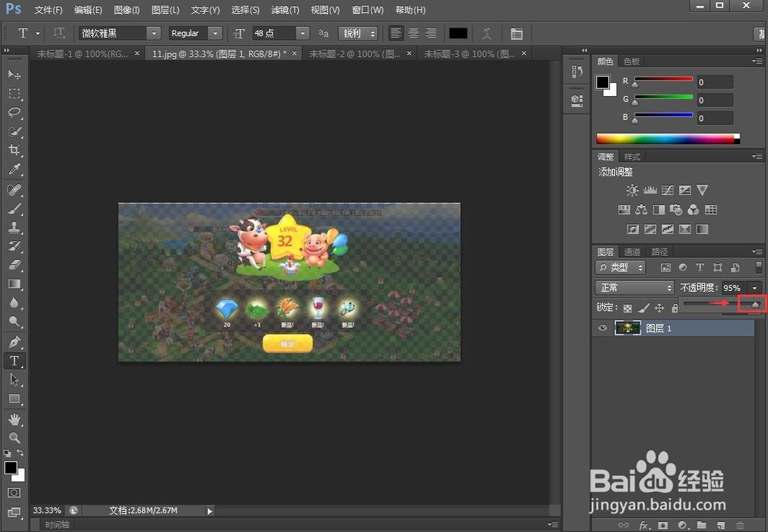Toggle adjustment layer filter
This screenshot has width=768, height=532.
(x=683, y=267)
